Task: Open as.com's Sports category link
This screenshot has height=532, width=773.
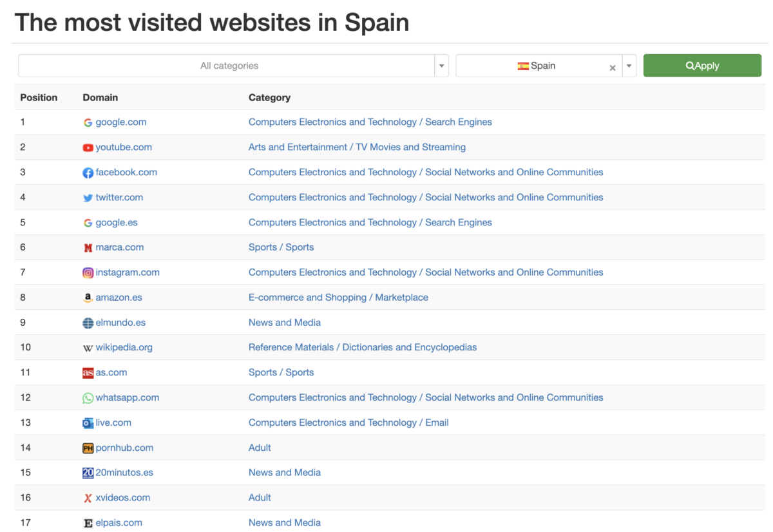Action: [282, 373]
